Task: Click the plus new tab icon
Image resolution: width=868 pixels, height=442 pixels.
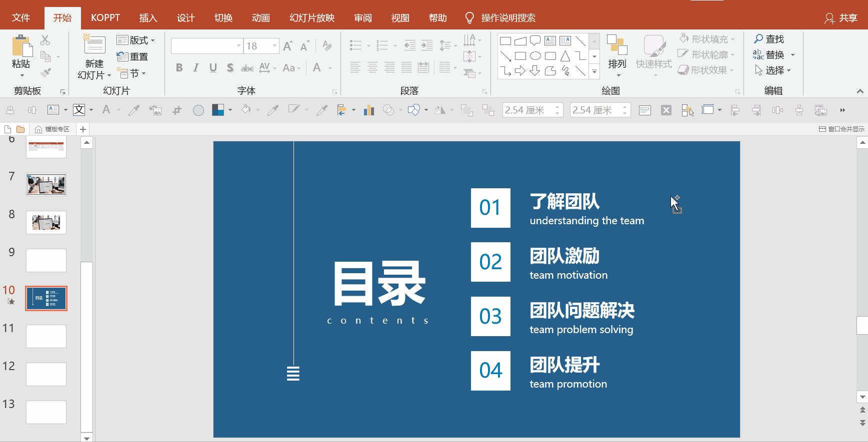Action: click(x=83, y=129)
